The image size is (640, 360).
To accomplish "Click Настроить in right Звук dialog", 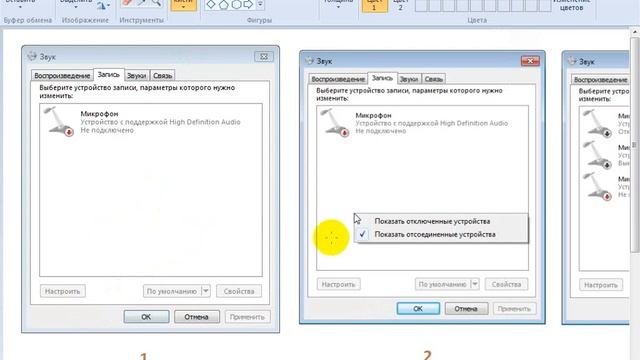I will pyautogui.click(x=601, y=284).
